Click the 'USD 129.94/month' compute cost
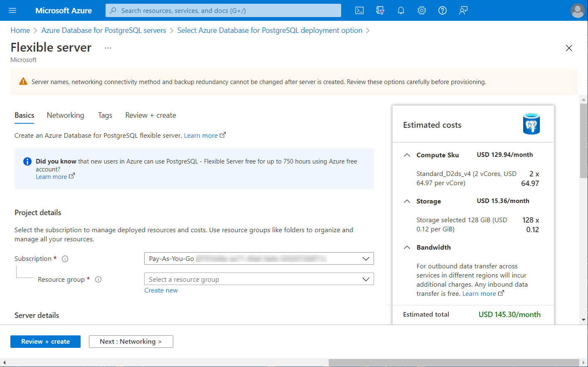Screen dimensions: 588x367 click(x=505, y=155)
